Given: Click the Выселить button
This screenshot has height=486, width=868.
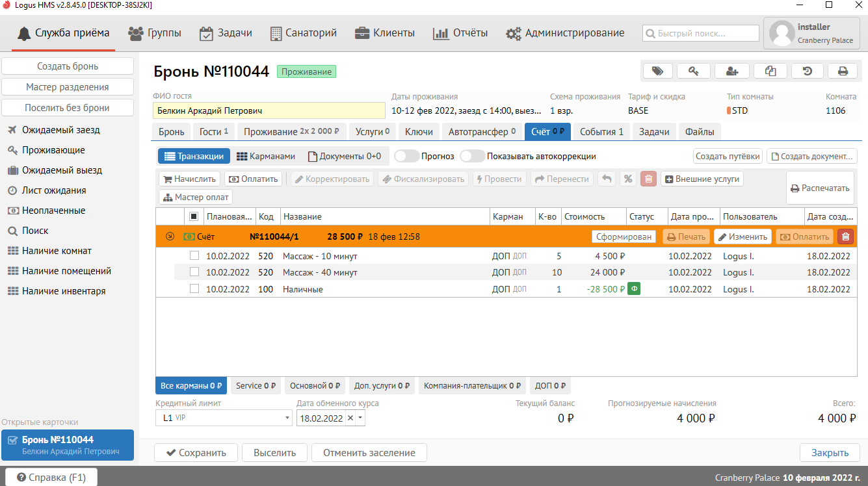Looking at the screenshot, I should [275, 453].
